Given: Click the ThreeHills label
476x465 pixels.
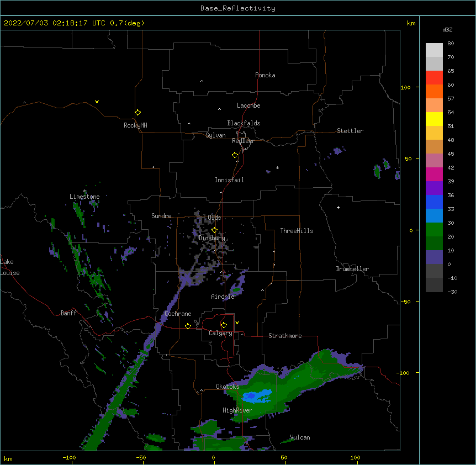Looking at the screenshot, I should coord(297,231).
